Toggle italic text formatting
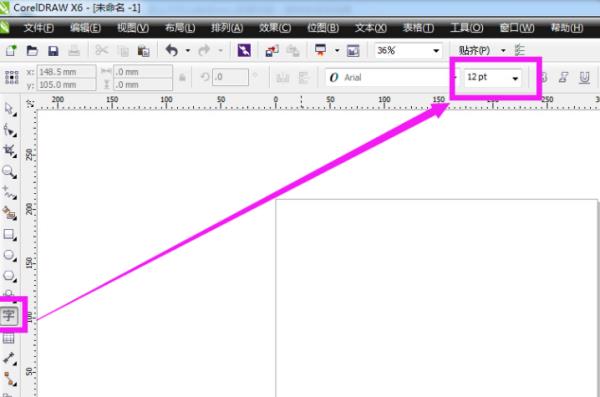The height and width of the screenshot is (397, 600). point(563,77)
